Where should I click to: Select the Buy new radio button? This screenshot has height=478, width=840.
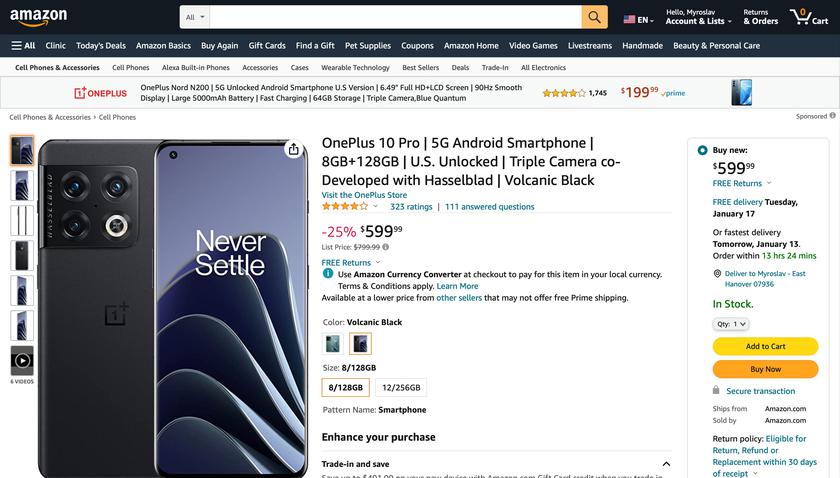(702, 150)
